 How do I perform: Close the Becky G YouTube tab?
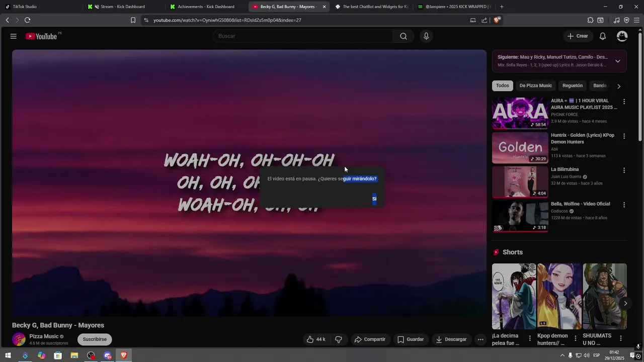[x=324, y=7]
